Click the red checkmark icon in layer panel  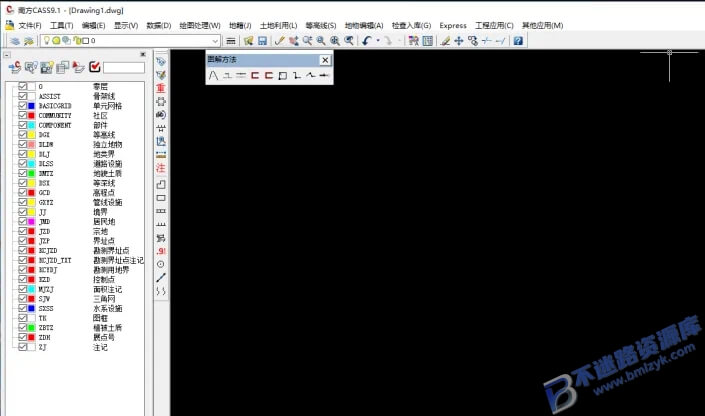click(x=94, y=67)
